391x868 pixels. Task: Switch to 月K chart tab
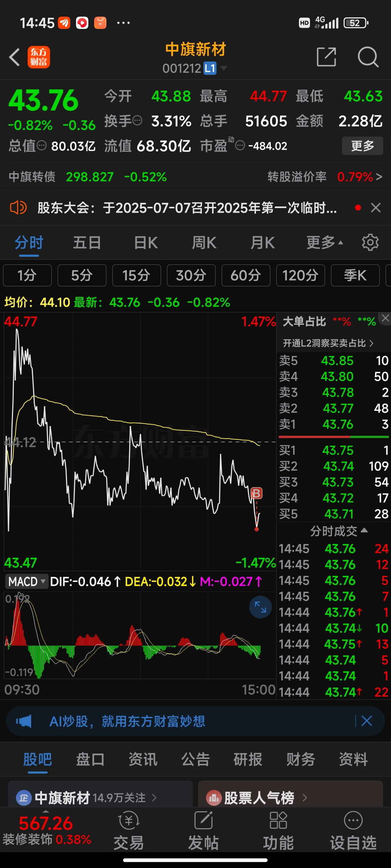tap(263, 242)
